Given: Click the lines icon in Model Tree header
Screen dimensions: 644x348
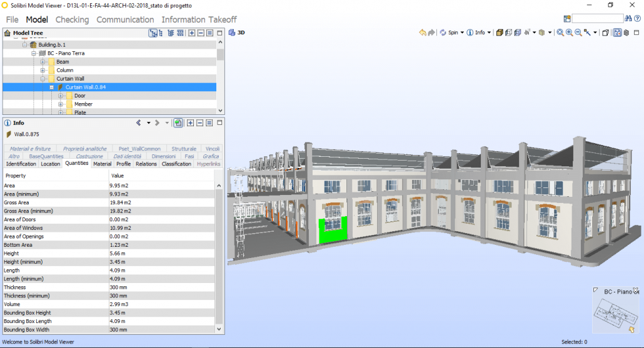Looking at the screenshot, I should tap(210, 33).
